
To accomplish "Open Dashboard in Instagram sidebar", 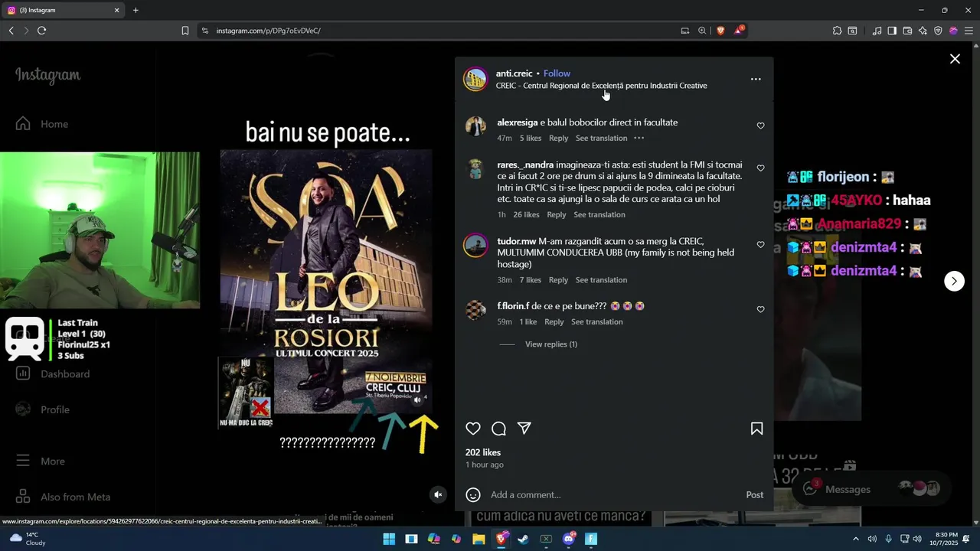I will pos(53,374).
